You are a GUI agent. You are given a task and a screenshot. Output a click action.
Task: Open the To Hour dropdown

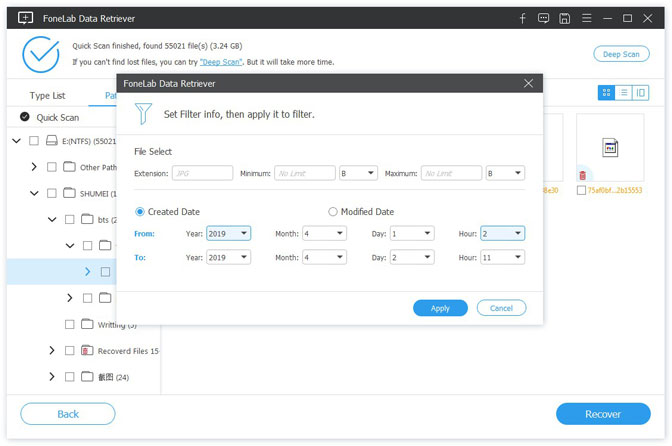click(x=502, y=257)
